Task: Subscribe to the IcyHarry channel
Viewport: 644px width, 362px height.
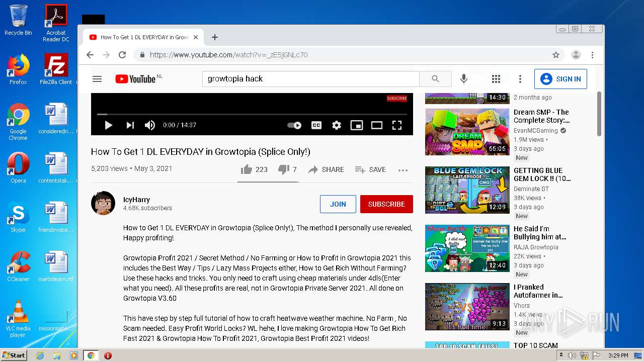Action: [386, 204]
